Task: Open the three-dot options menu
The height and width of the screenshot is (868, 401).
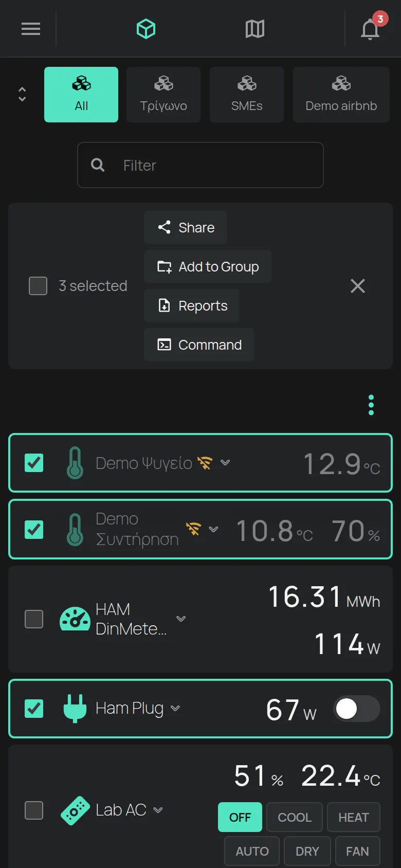Action: click(x=371, y=405)
